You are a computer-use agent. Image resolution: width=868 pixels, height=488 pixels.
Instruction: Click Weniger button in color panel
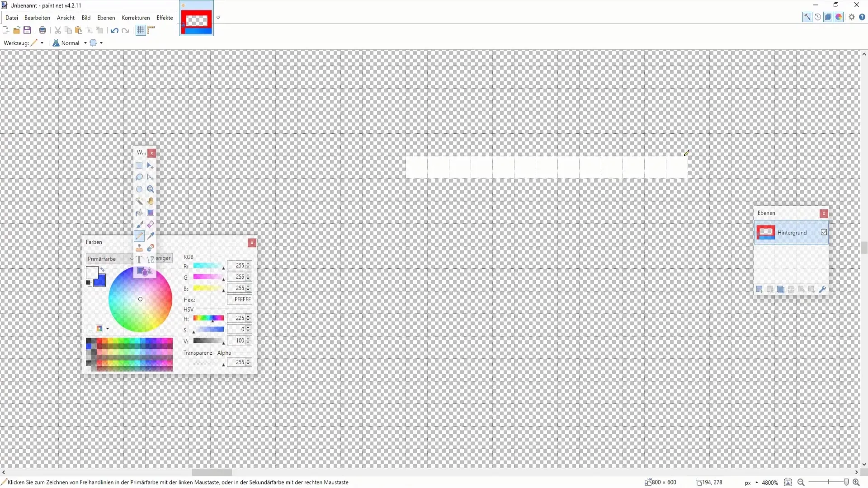point(161,258)
